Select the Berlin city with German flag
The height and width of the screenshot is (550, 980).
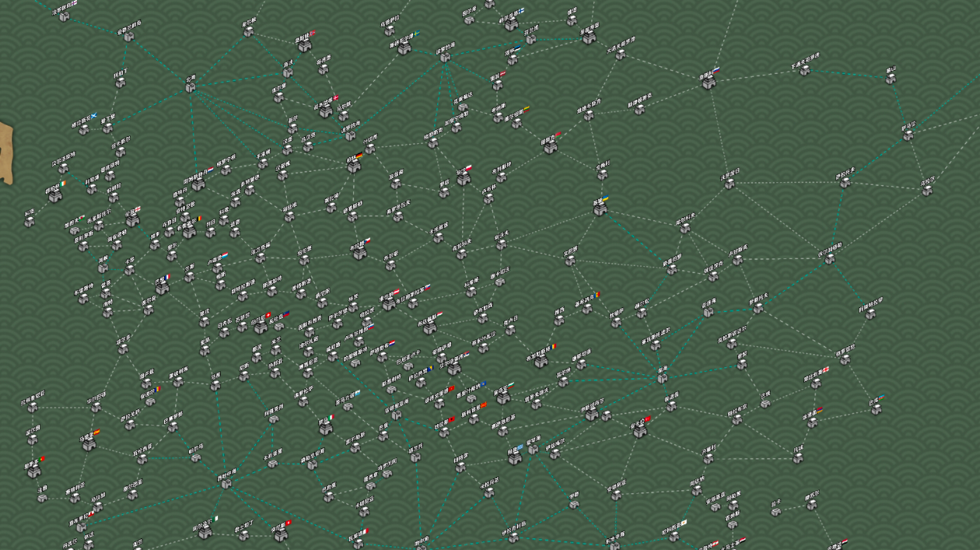click(x=354, y=166)
